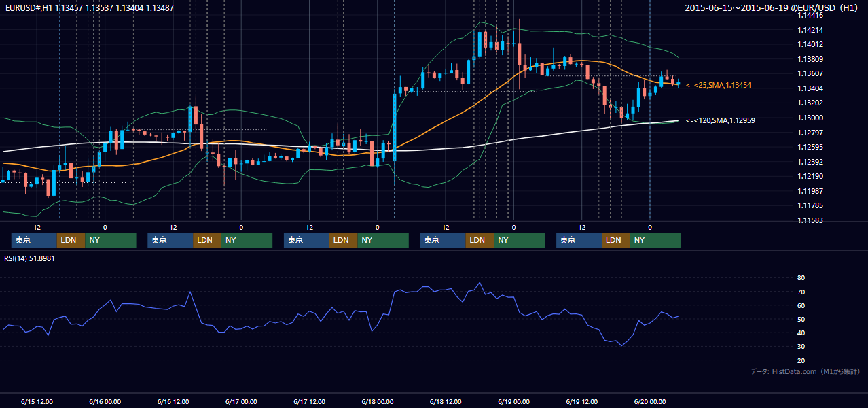Click the 6/19 00:00 date label
Viewport: 868px width, 408px height.
coord(514,402)
